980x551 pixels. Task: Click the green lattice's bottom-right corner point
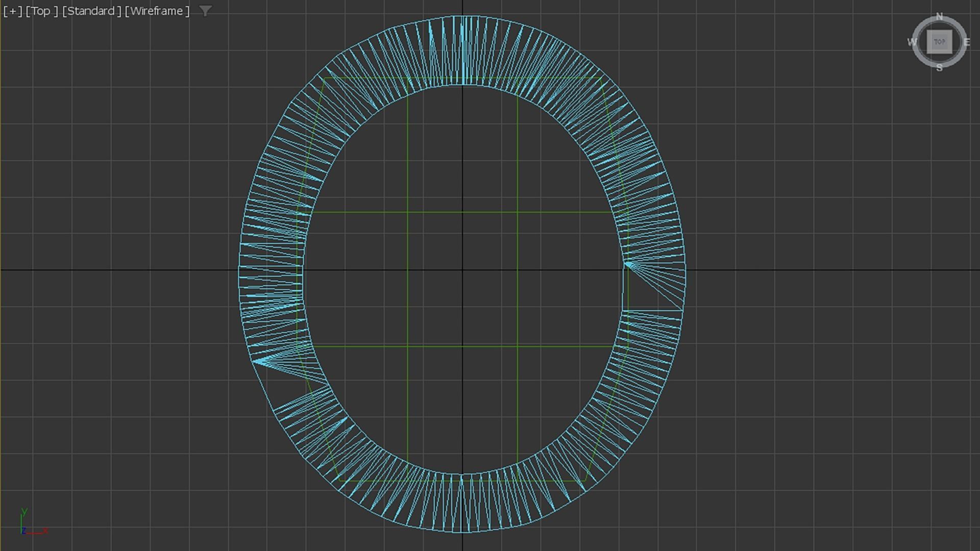click(585, 480)
